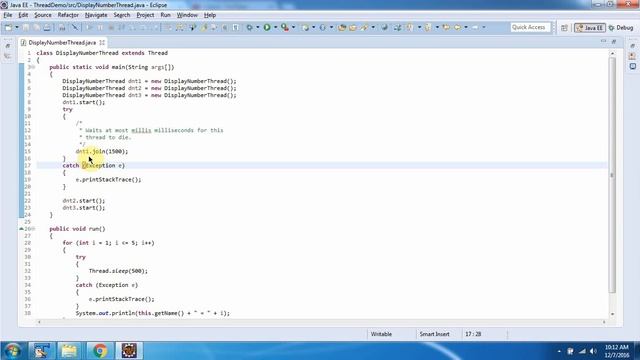This screenshot has width=640, height=360.
Task: Open the File menu
Action: pos(8,15)
